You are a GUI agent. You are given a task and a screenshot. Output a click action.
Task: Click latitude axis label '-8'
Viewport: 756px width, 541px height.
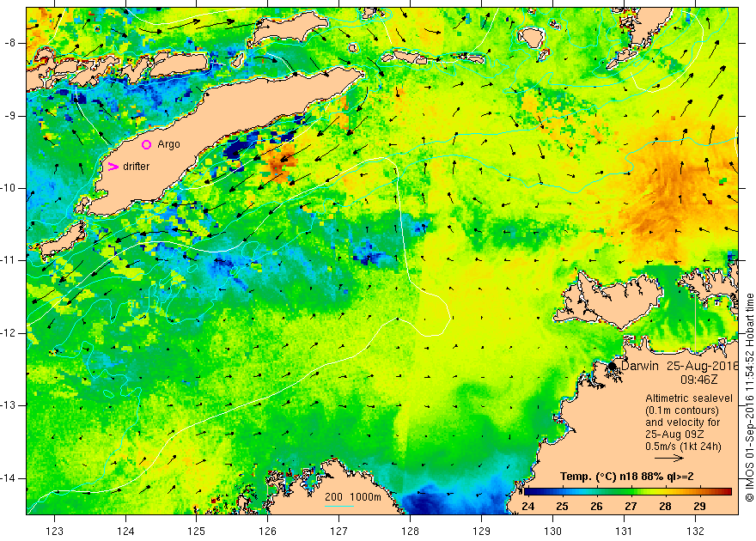[10, 43]
